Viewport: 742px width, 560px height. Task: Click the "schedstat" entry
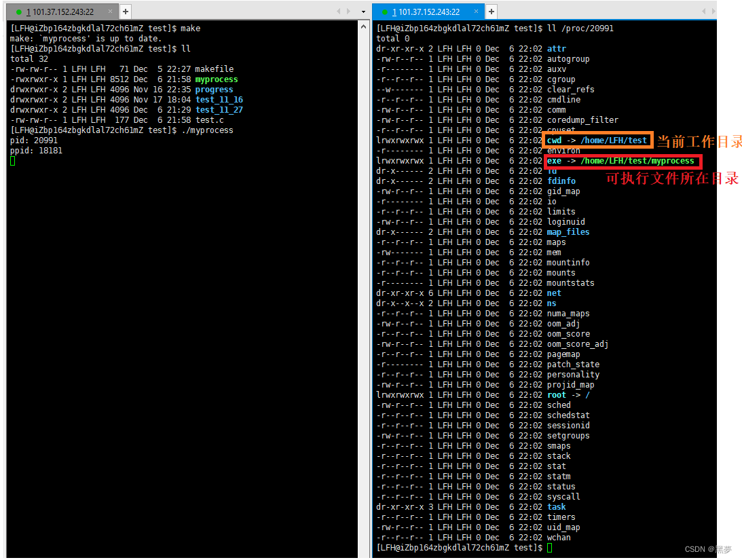coord(568,415)
